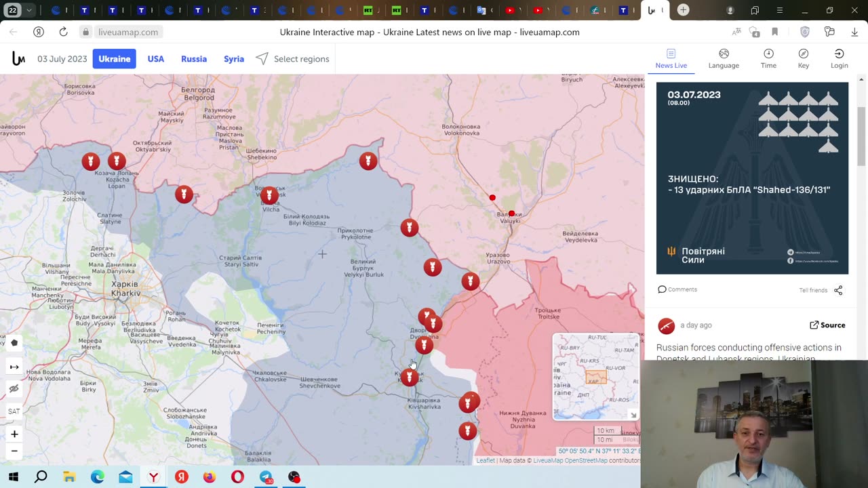The width and height of the screenshot is (868, 488).
Task: Click the Liveuamap logo
Action: 18,59
